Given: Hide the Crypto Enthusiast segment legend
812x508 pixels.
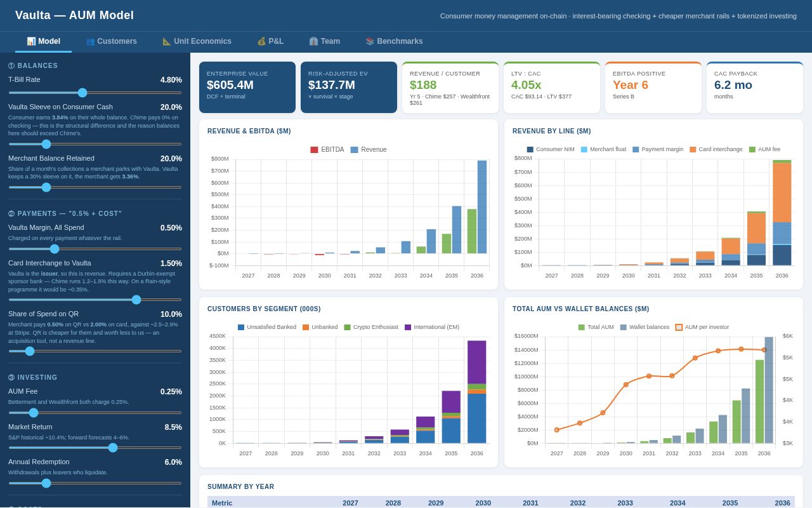Looking at the screenshot, I should pos(371,328).
